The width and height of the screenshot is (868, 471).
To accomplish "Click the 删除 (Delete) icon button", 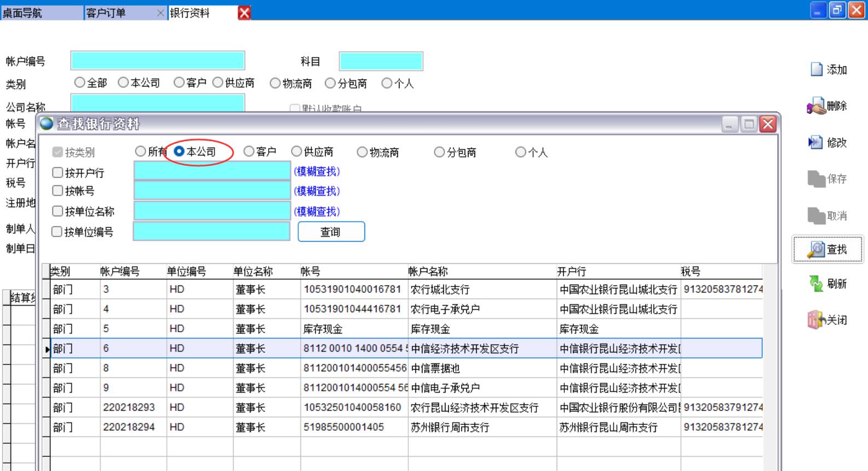I will click(x=816, y=106).
